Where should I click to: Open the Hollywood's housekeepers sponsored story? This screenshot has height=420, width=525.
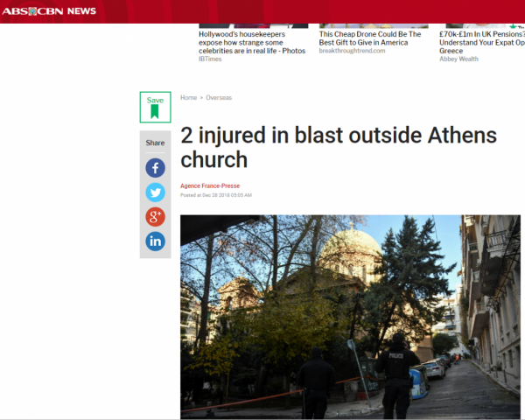click(252, 42)
